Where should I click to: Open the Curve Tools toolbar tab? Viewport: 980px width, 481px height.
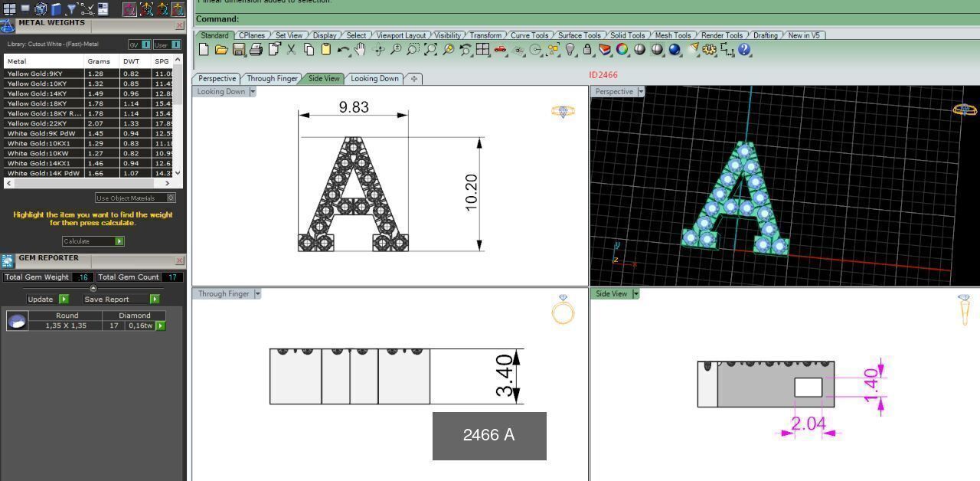click(x=529, y=35)
